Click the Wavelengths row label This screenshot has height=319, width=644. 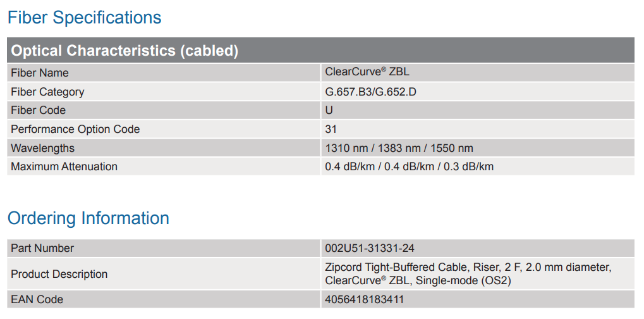point(42,148)
